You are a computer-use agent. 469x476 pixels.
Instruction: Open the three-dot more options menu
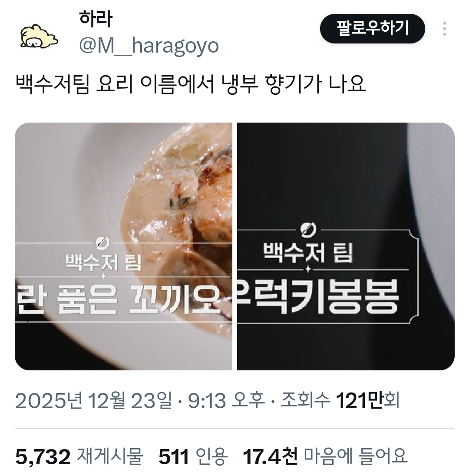[444, 29]
